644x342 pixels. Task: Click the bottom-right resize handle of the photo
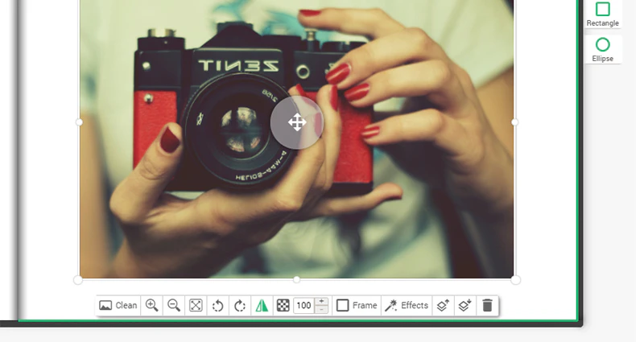(x=515, y=280)
